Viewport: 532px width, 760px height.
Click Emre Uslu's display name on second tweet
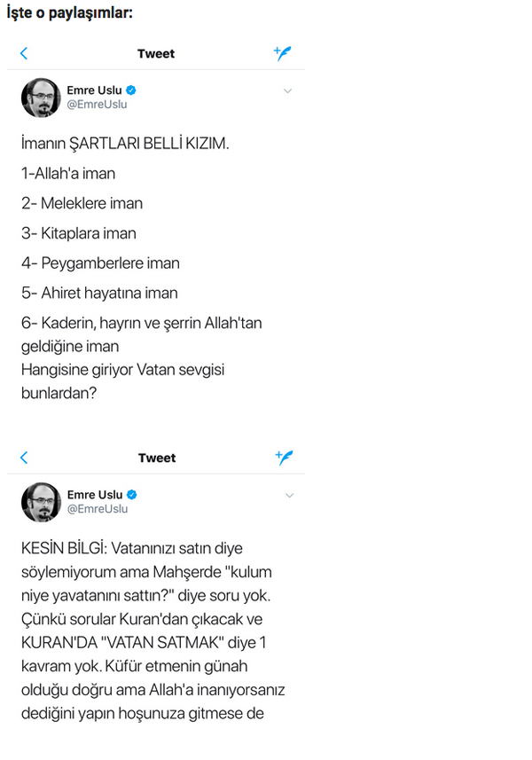[x=95, y=493]
